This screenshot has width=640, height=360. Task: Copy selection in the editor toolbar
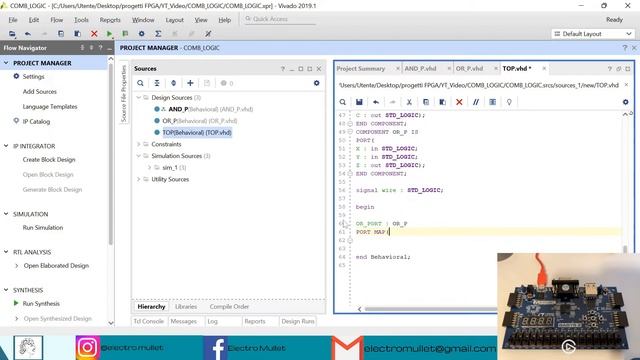tap(426, 102)
